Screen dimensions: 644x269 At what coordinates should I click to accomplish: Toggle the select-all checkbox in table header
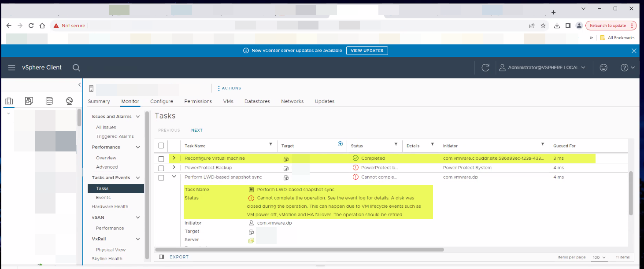click(x=161, y=146)
